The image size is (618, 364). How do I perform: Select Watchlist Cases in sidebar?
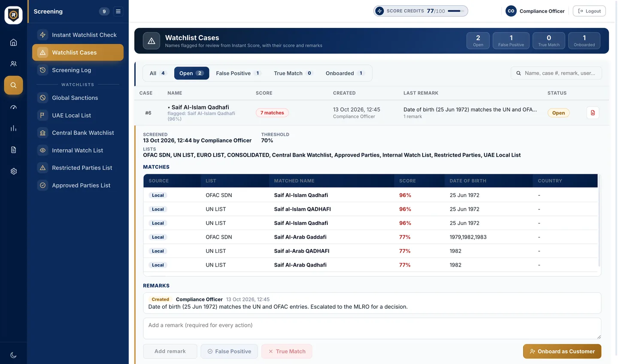point(78,52)
